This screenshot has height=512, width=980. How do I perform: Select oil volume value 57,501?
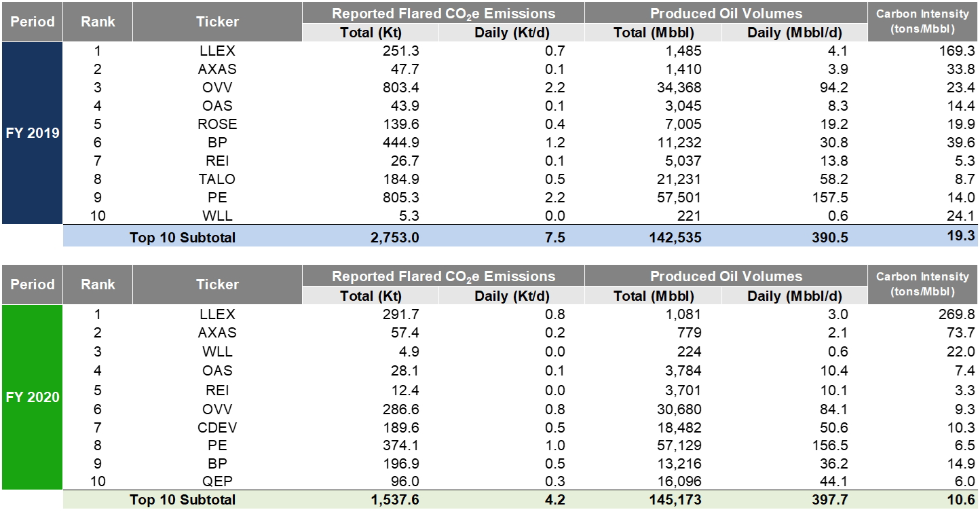click(x=679, y=198)
